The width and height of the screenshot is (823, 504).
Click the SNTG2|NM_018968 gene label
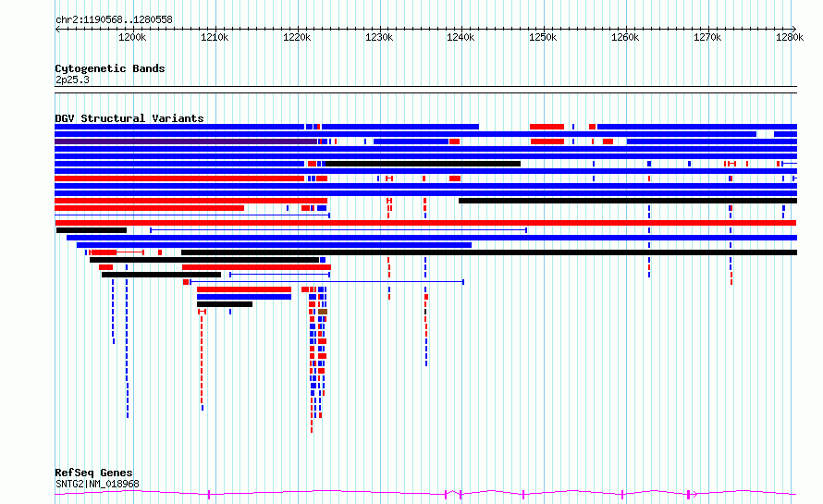click(98, 484)
